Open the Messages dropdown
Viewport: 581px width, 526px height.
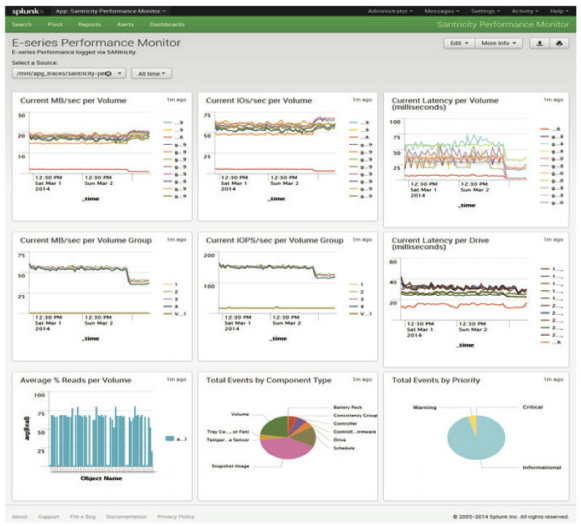(442, 11)
